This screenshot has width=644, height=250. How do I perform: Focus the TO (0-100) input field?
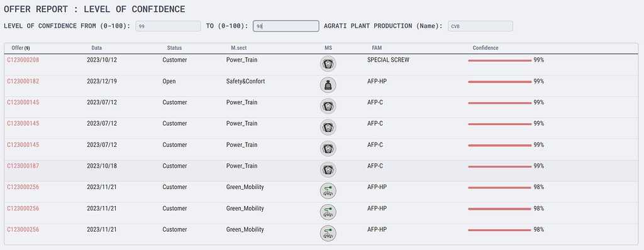click(286, 26)
